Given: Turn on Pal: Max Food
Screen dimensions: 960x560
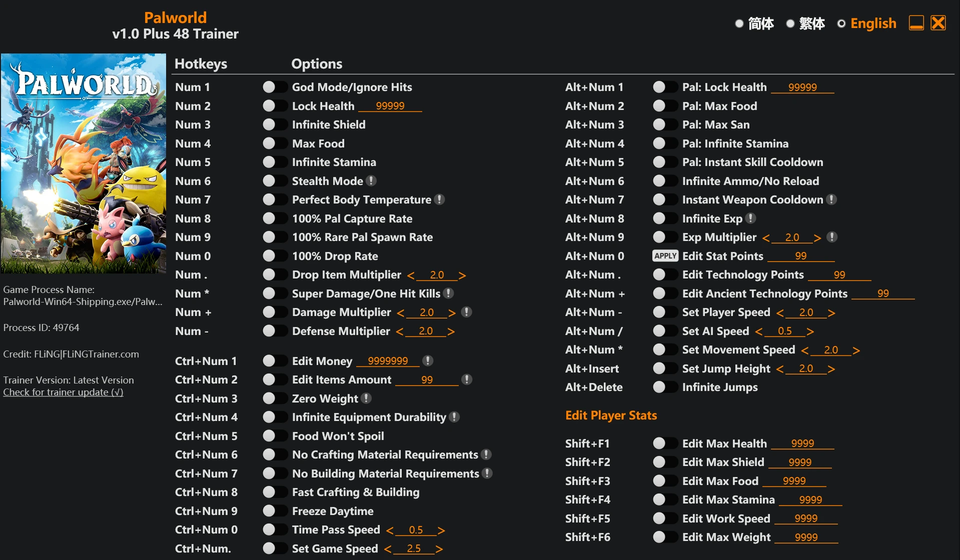Looking at the screenshot, I should point(665,106).
